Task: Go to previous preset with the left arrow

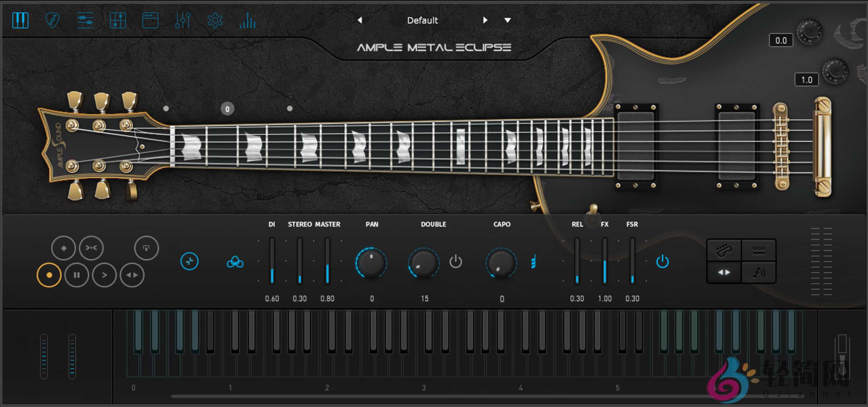Action: (360, 20)
